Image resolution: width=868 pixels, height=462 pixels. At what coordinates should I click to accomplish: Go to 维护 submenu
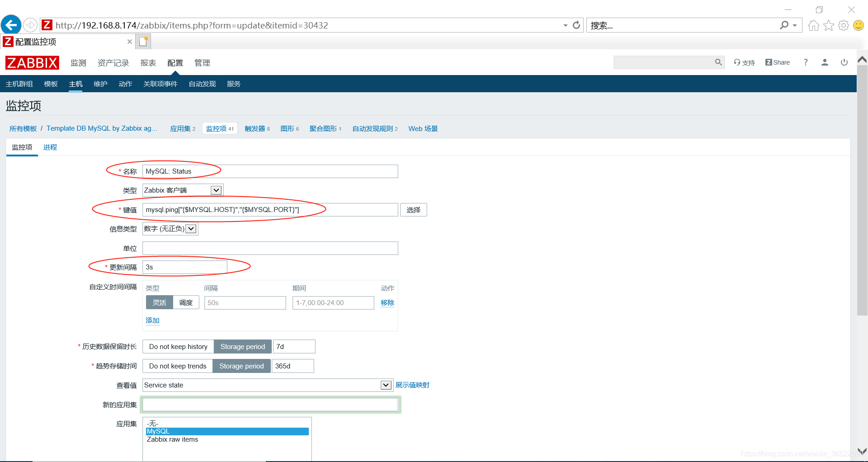click(100, 84)
